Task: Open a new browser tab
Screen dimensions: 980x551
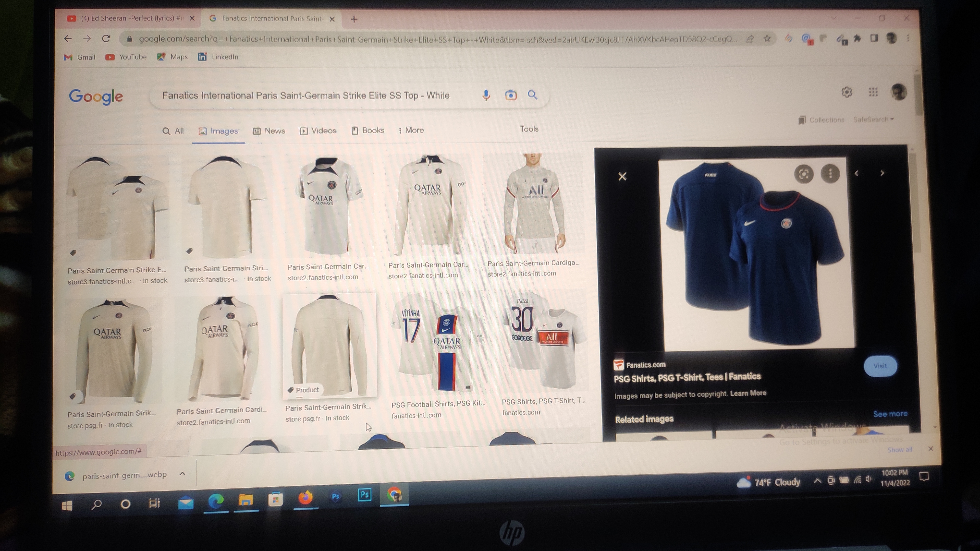Action: click(x=354, y=19)
